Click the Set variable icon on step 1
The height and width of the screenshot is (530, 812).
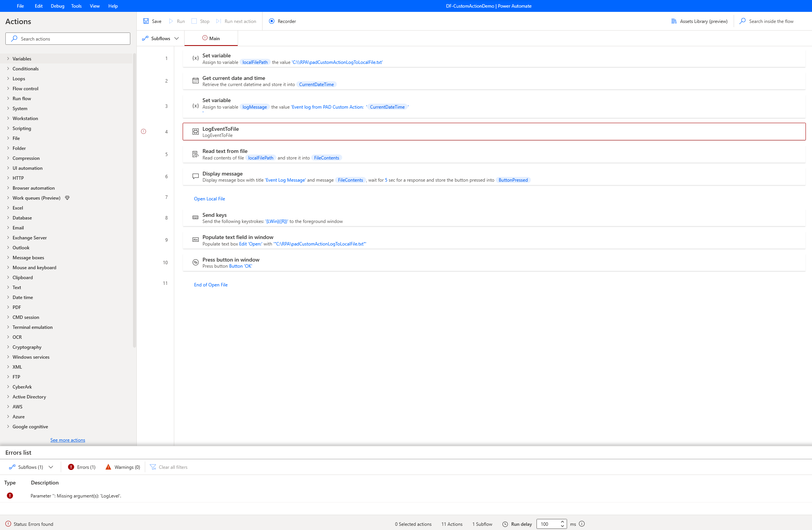click(x=195, y=58)
